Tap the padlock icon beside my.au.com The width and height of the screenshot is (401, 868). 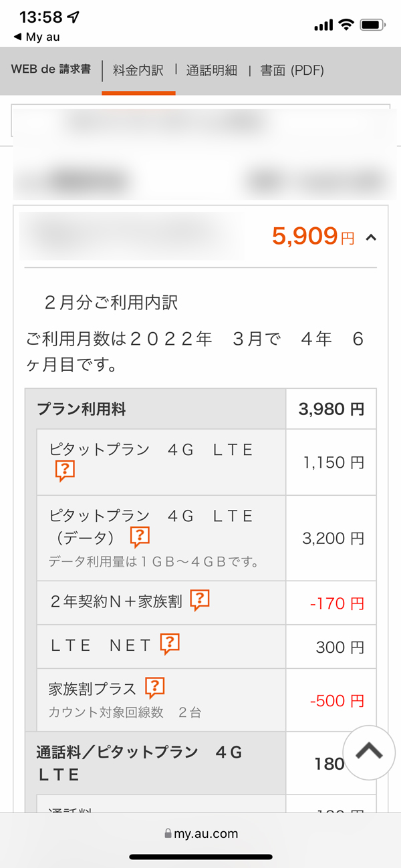(168, 833)
